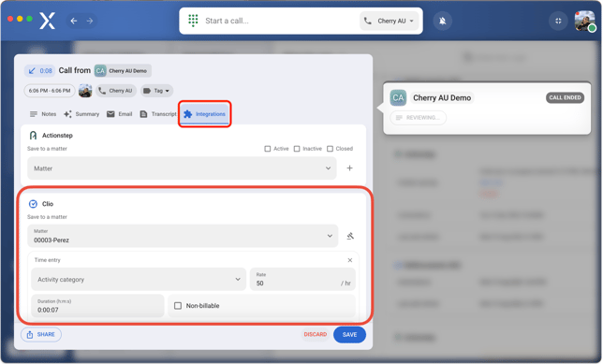Click the CALL ENDED badge
The width and height of the screenshot is (603, 364).
pyautogui.click(x=565, y=97)
